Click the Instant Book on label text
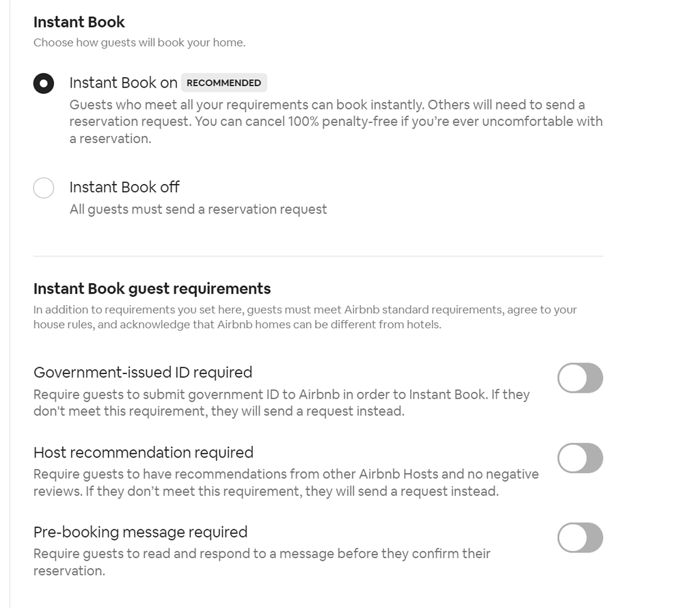Image resolution: width=700 pixels, height=608 pixels. click(124, 82)
